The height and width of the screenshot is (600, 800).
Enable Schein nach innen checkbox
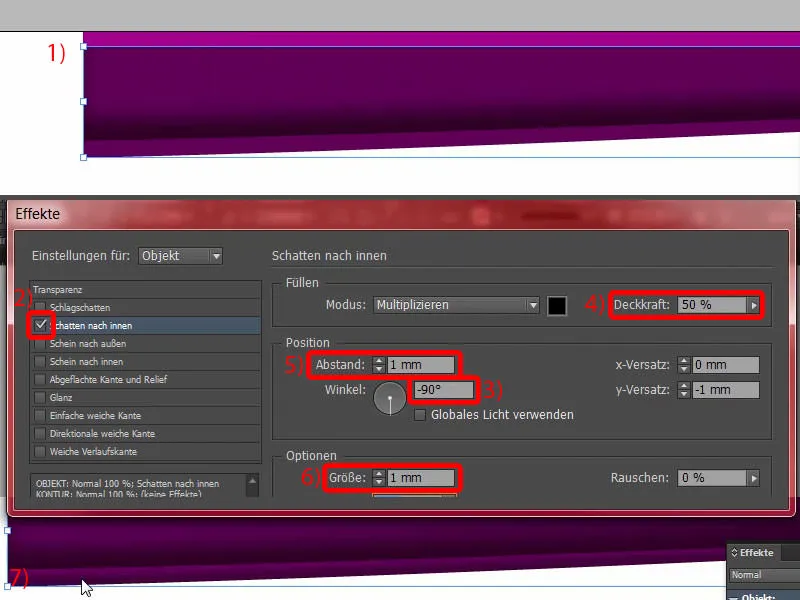pyautogui.click(x=40, y=362)
